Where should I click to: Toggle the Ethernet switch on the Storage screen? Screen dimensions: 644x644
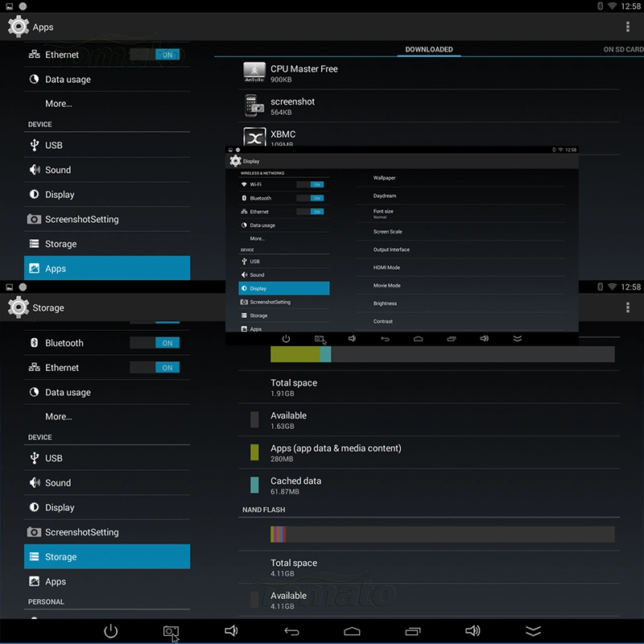[x=155, y=368]
